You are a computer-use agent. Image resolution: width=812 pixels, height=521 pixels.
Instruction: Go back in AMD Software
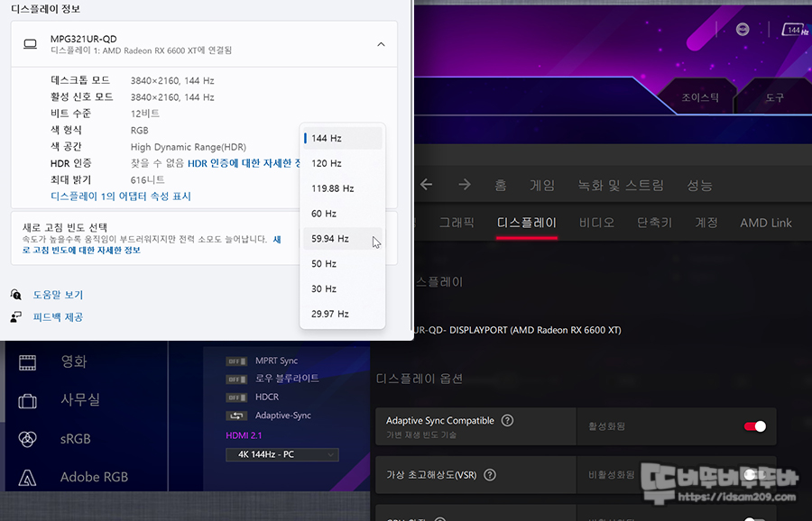click(x=426, y=184)
